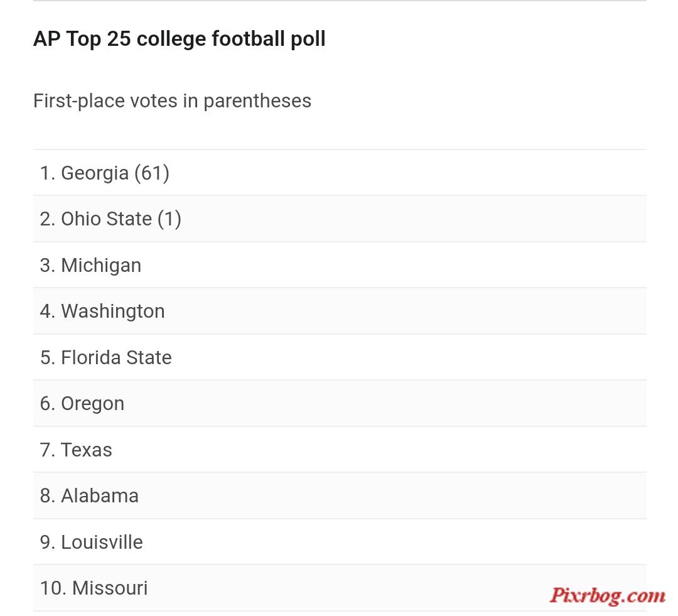
Task: Select the Missouri row ranked tenth
Action: pyautogui.click(x=340, y=588)
